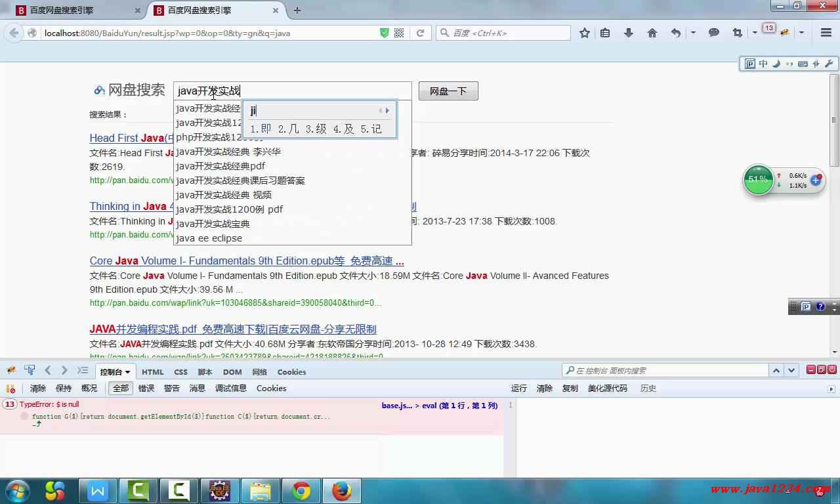840x504 pixels.
Task: Open the Core Java Volume I result link
Action: pos(247,261)
